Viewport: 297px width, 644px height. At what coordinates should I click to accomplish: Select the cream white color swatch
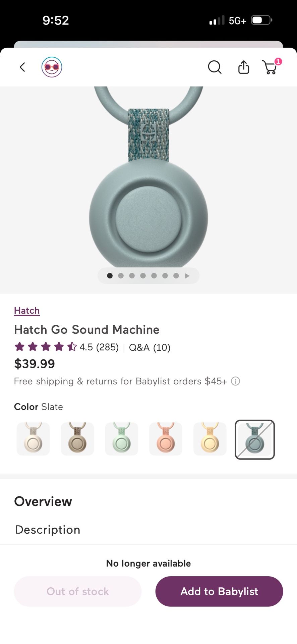[x=33, y=439]
